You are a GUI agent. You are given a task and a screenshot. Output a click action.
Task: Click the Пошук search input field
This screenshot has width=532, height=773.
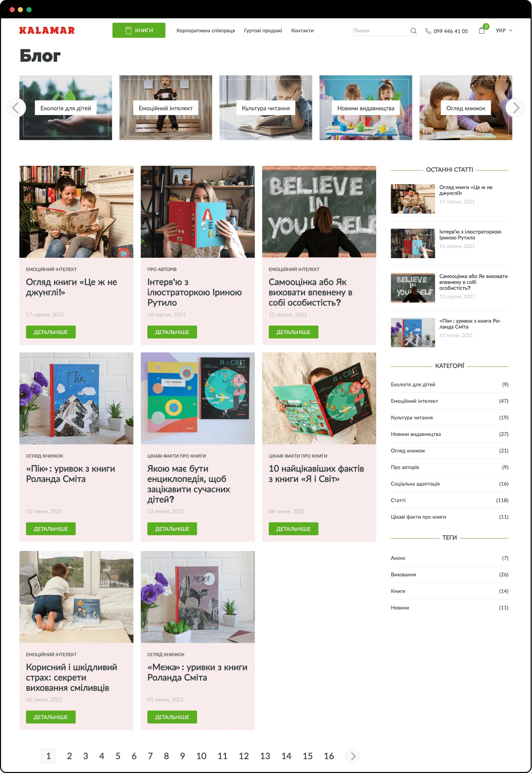click(x=380, y=31)
